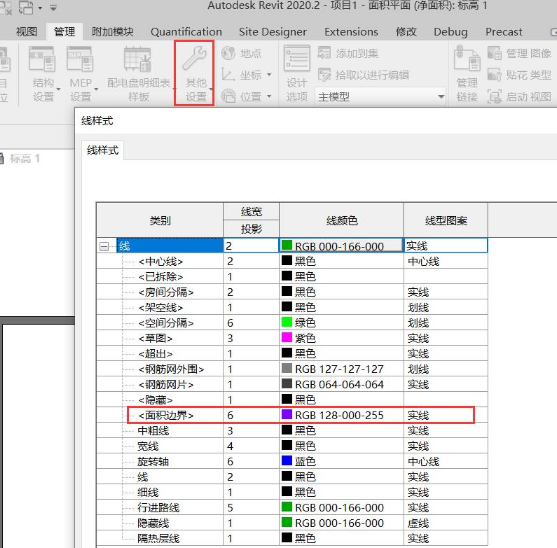Image resolution: width=557 pixels, height=548 pixels.
Task: Click 贴花类型 icon
Action: (494, 75)
